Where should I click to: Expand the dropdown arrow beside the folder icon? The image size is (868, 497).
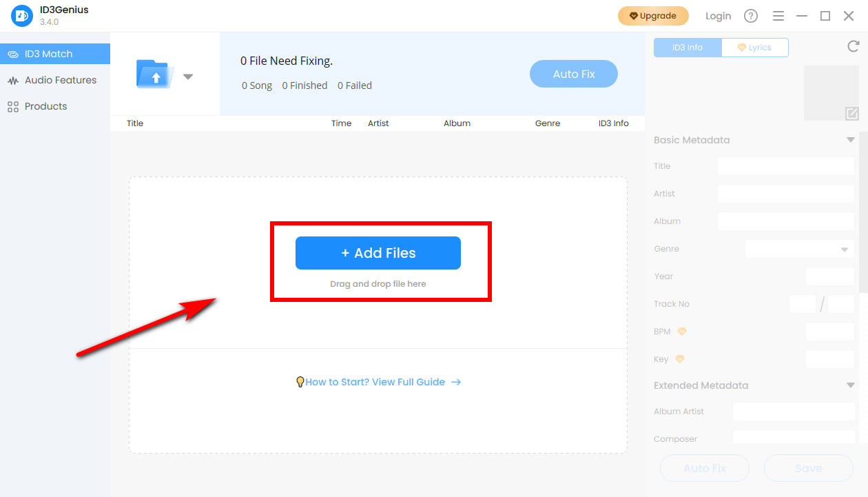[188, 77]
